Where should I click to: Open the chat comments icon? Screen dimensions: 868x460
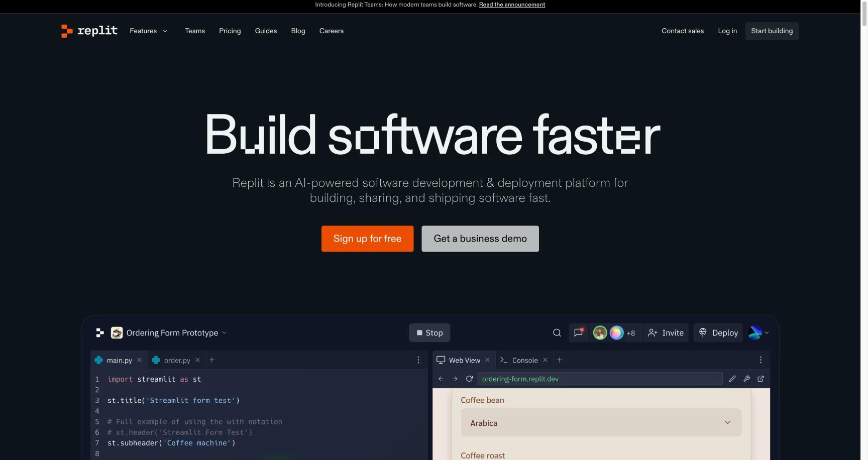pyautogui.click(x=578, y=332)
